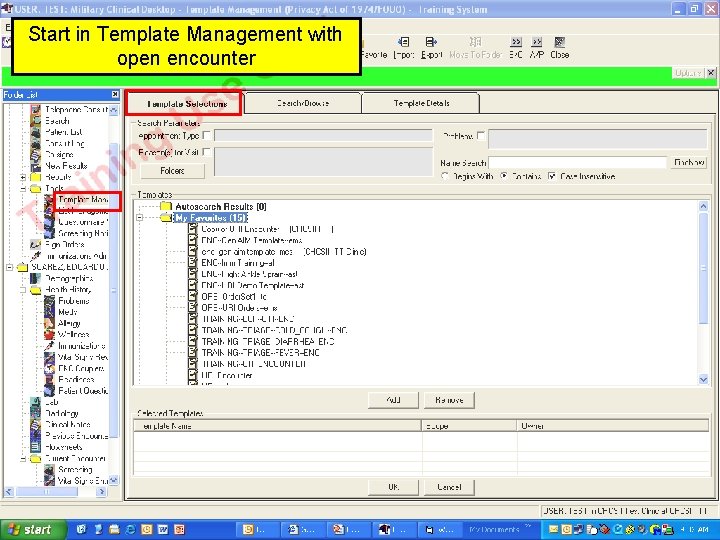720x540 pixels.
Task: Click the A/P toolbar button icon
Action: tap(536, 43)
